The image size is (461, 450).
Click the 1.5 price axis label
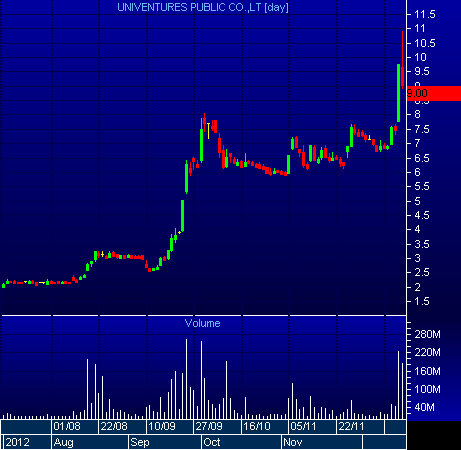tap(422, 301)
